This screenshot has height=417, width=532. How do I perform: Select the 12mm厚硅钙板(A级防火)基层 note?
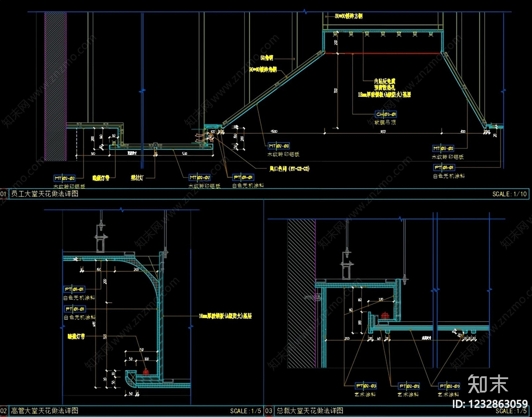coord(384,95)
